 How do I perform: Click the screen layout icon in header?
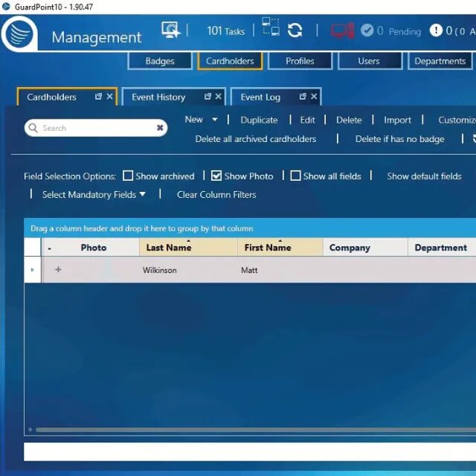[x=271, y=27]
